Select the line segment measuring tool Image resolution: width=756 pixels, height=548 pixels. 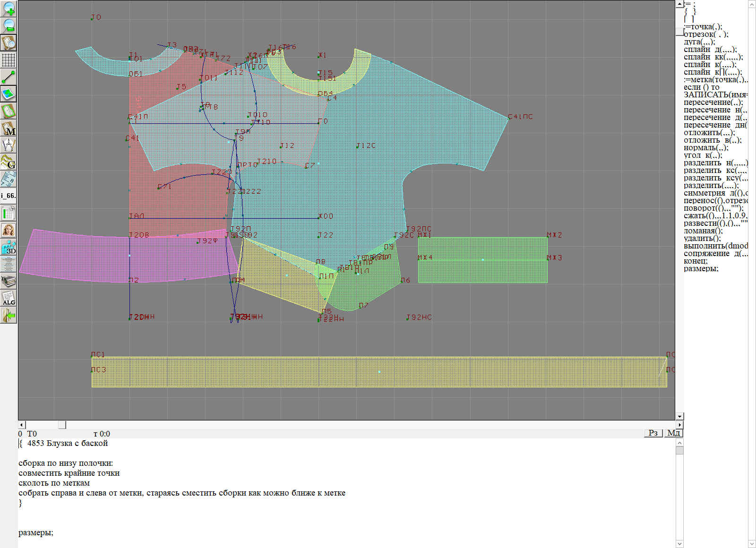[9, 77]
